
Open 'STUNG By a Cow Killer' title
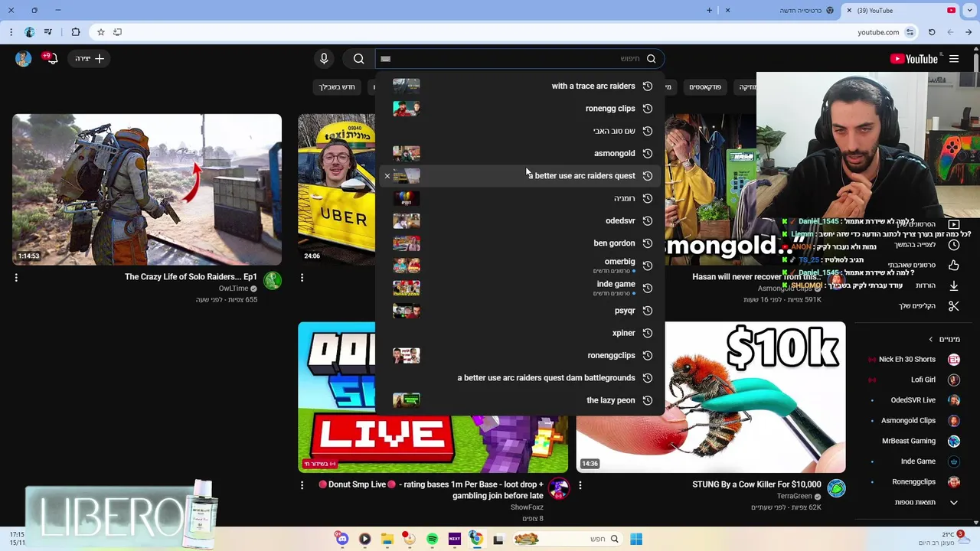(756, 484)
